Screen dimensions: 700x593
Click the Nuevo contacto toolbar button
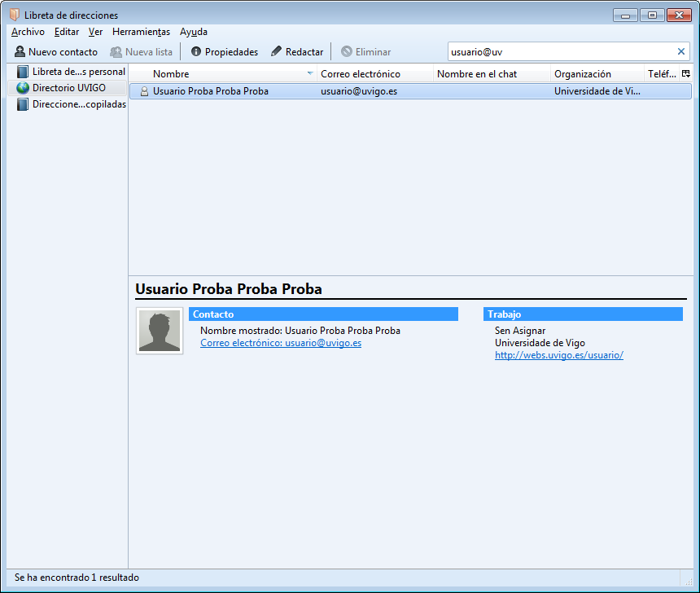(56, 52)
